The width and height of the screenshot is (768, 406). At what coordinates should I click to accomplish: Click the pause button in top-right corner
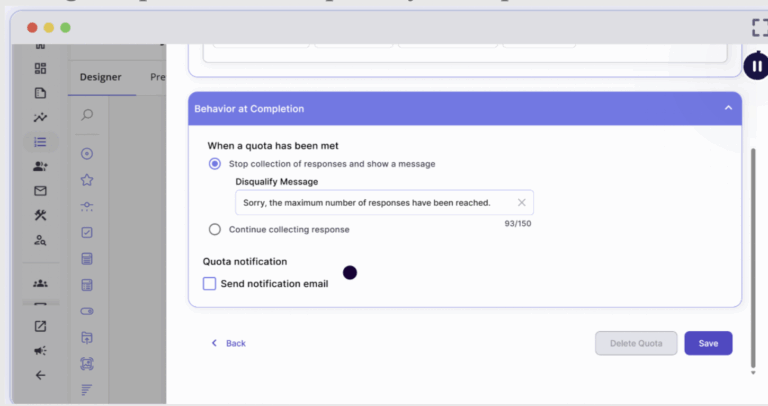point(756,66)
